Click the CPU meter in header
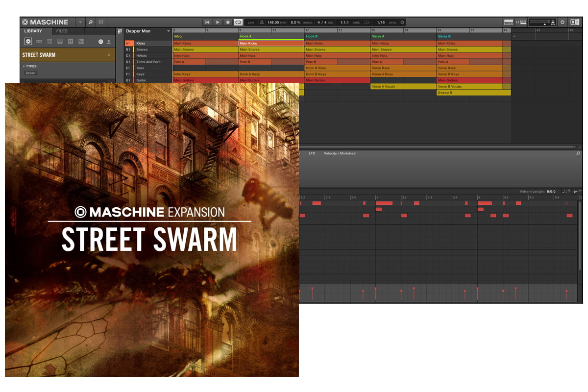This screenshot has height=392, width=588. click(553, 23)
